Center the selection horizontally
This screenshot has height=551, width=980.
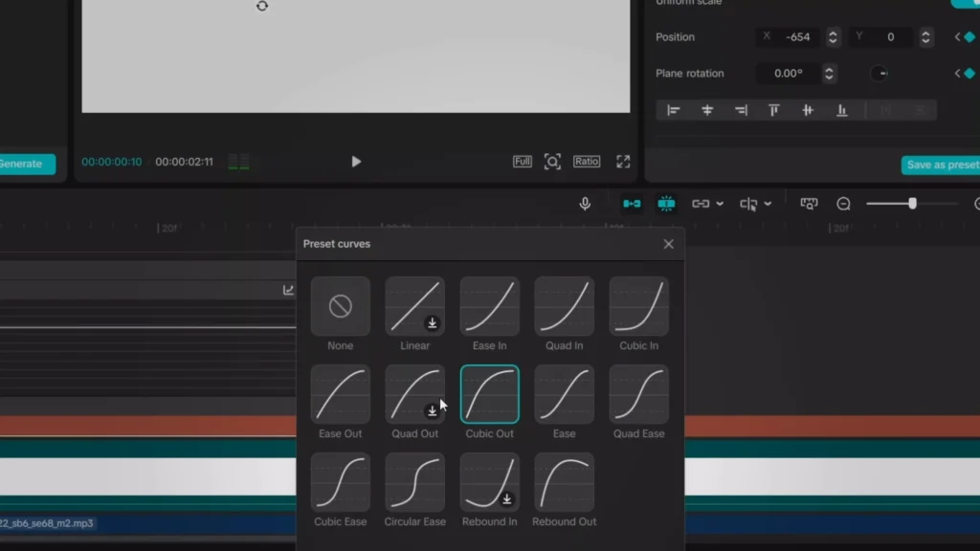[707, 110]
